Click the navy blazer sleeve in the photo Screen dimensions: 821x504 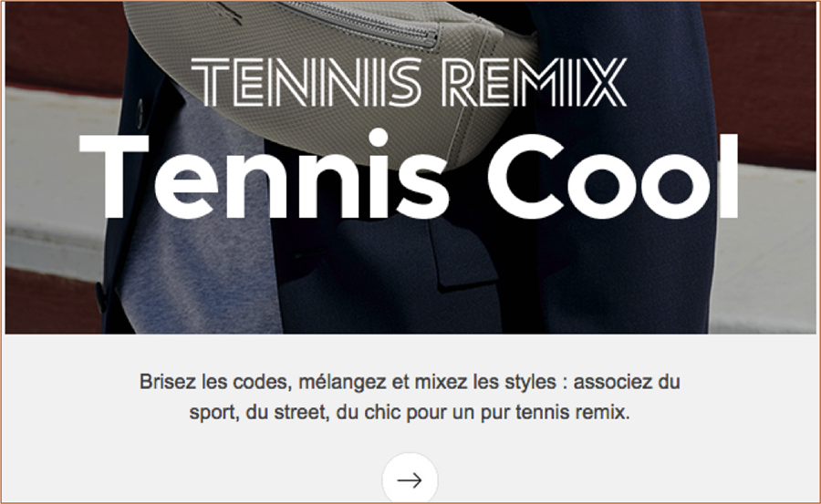point(623,262)
